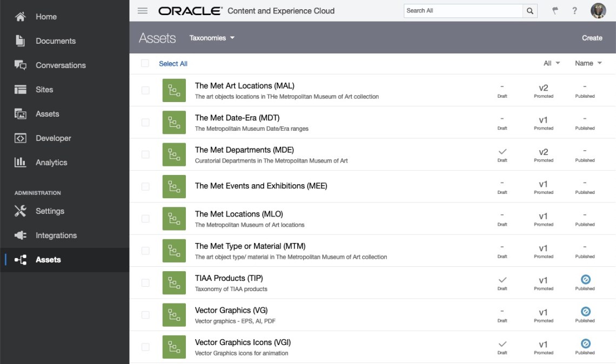This screenshot has width=616, height=364.
Task: Check the Select All checkbox
Action: [145, 63]
